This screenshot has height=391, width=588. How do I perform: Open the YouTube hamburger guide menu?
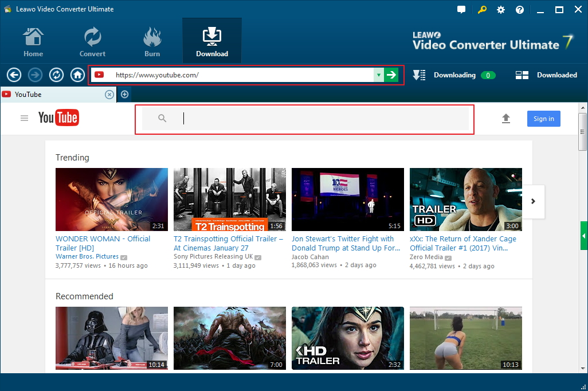(x=24, y=119)
